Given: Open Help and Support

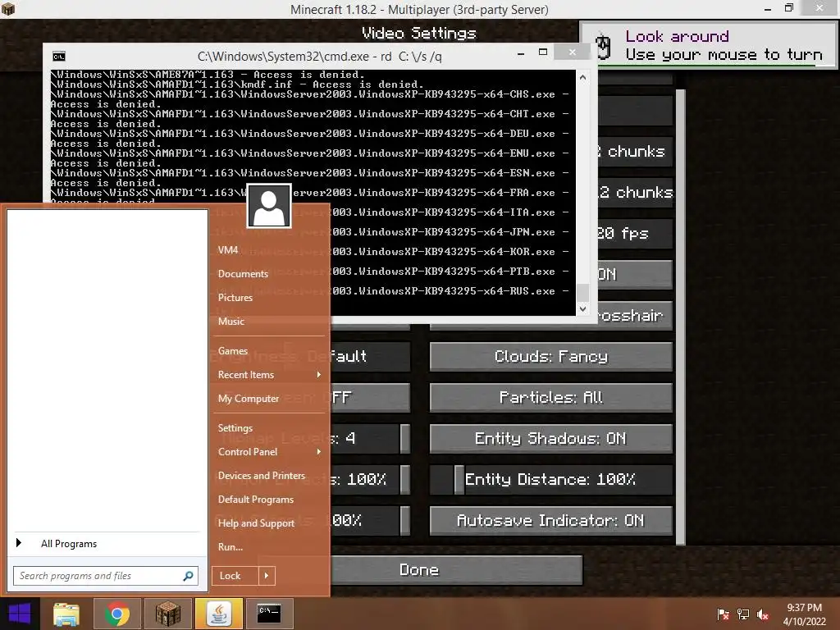Looking at the screenshot, I should (x=256, y=523).
